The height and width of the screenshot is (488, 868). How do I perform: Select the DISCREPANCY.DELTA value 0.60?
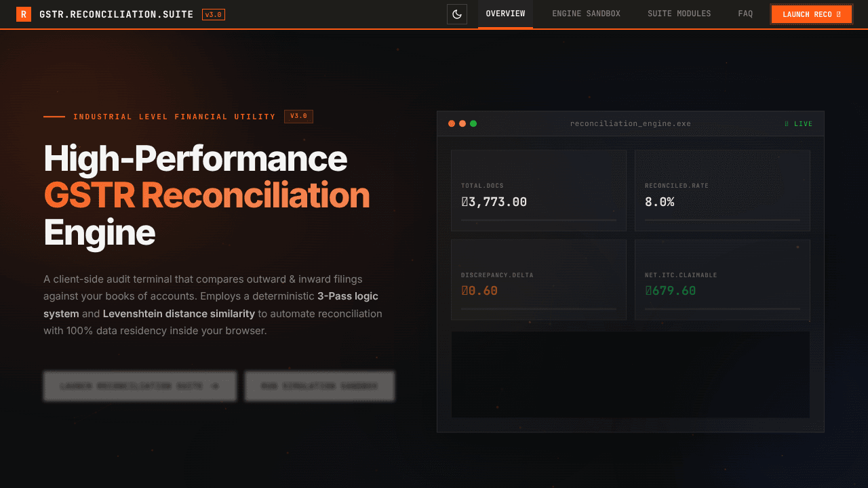click(479, 291)
